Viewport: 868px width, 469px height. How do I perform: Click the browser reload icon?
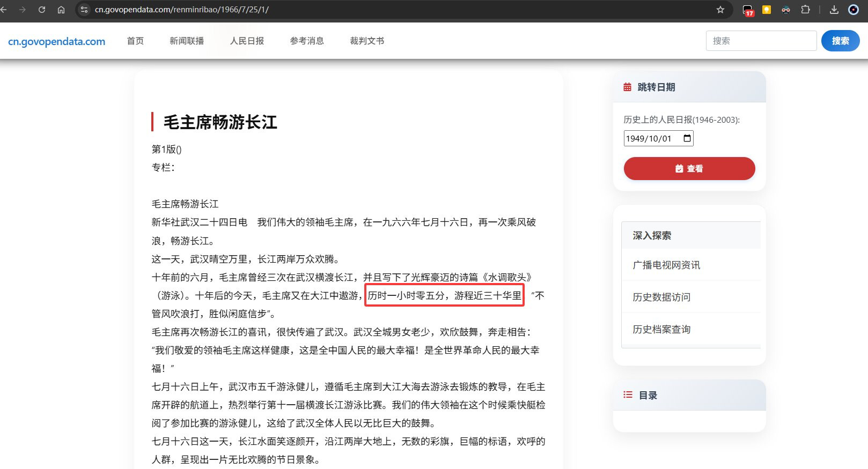(42, 10)
